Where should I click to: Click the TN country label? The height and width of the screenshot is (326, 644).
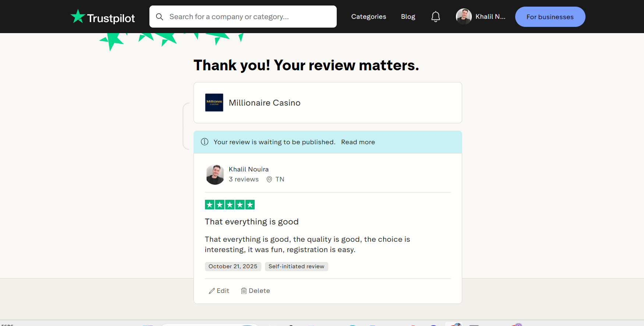click(x=280, y=179)
